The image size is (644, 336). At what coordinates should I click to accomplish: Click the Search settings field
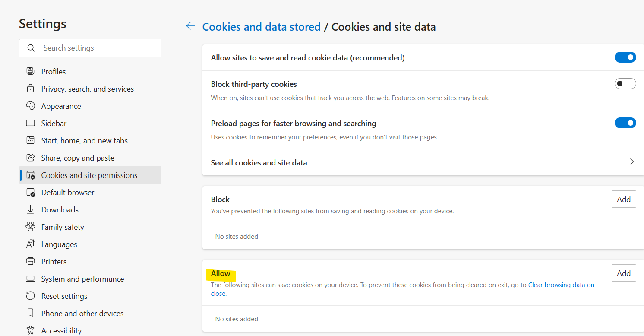(90, 48)
